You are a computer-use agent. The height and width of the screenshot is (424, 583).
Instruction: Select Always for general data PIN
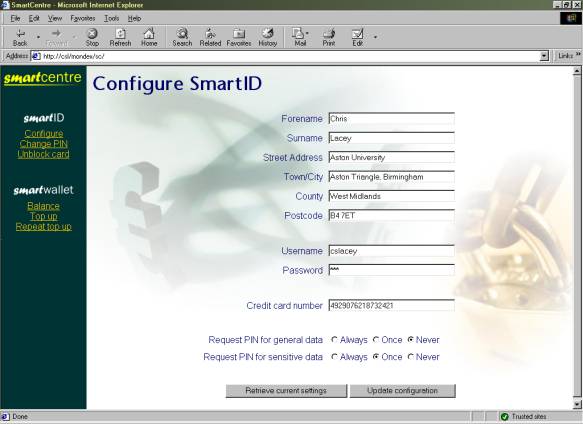point(334,340)
